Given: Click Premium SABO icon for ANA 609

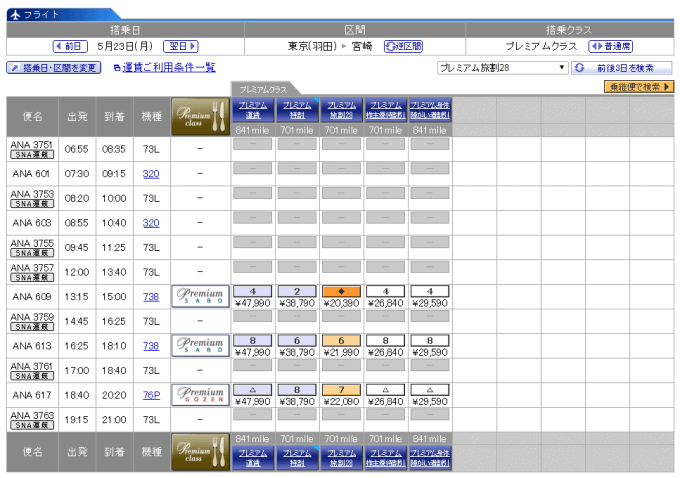Looking at the screenshot, I should click(x=200, y=297).
